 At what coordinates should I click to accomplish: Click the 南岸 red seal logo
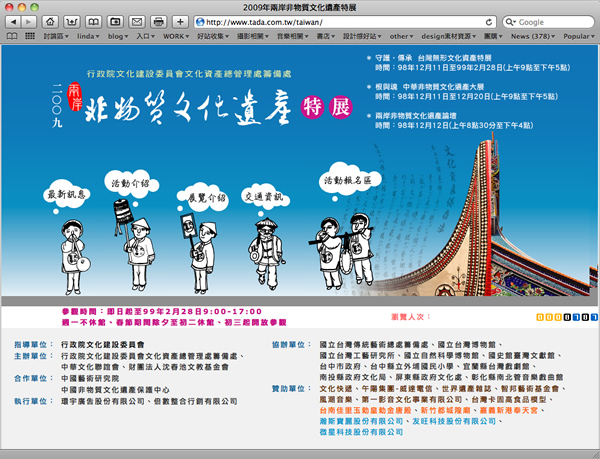(x=75, y=96)
